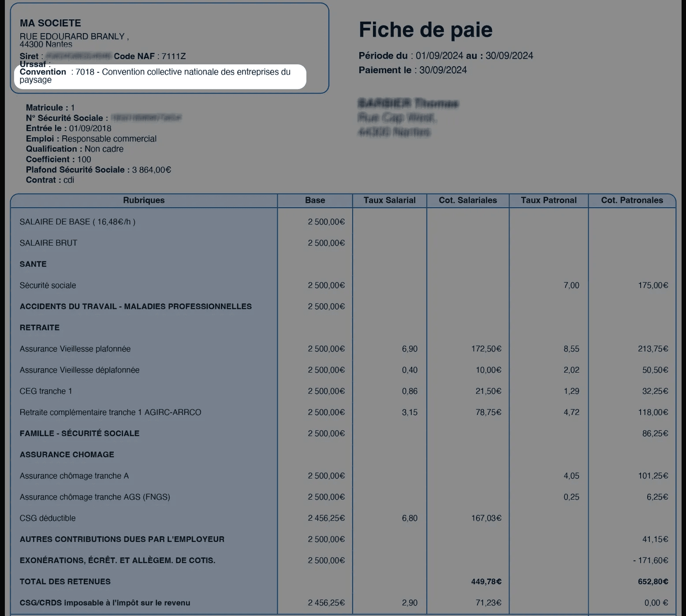Select the 172,50€ employee contribution amount
The image size is (686, 616).
click(486, 349)
